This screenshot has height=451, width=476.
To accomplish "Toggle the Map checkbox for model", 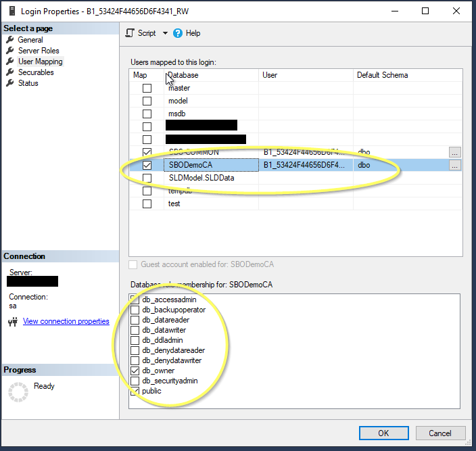I will [x=147, y=101].
